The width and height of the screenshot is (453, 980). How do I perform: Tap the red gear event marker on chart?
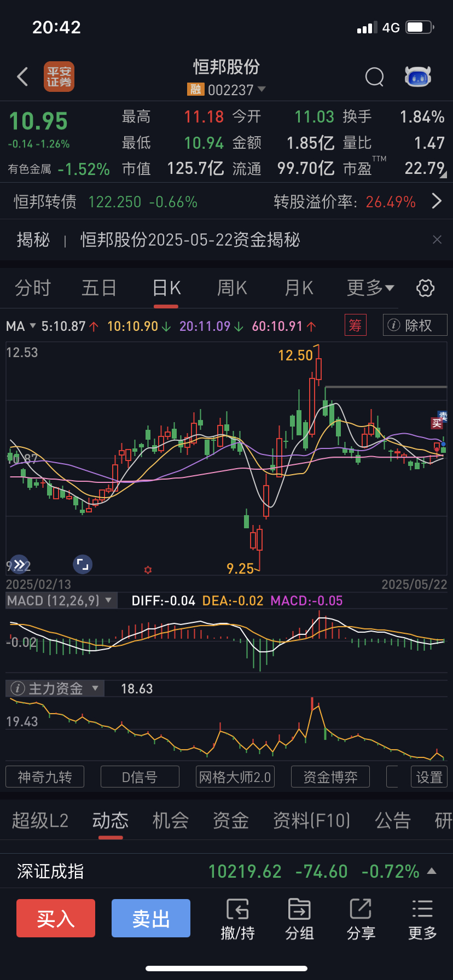coord(148,570)
